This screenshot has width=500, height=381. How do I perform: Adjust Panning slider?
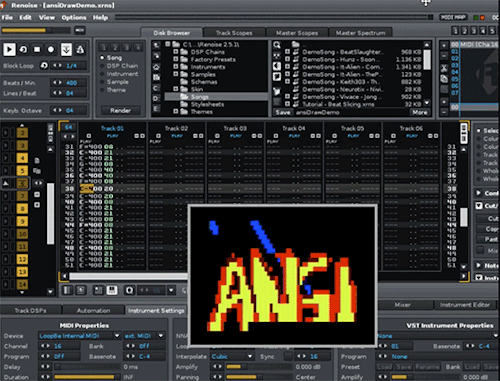point(259,377)
